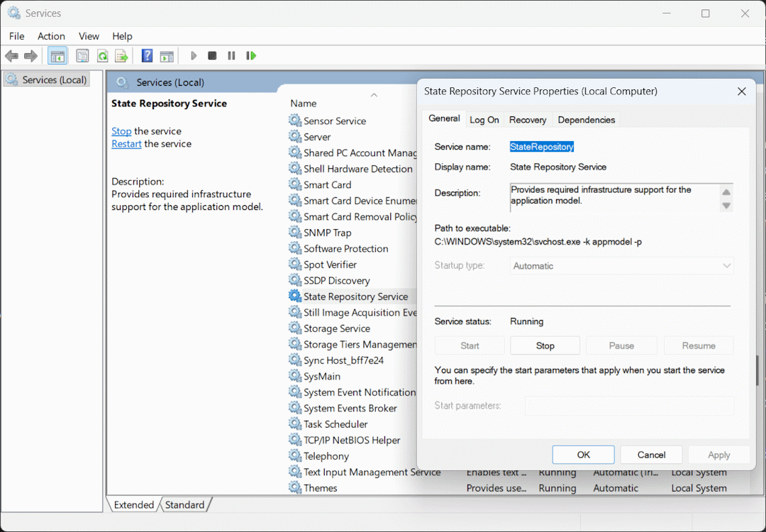Switch to the Standard view tab
Image resolution: width=766 pixels, height=532 pixels.
(x=184, y=505)
